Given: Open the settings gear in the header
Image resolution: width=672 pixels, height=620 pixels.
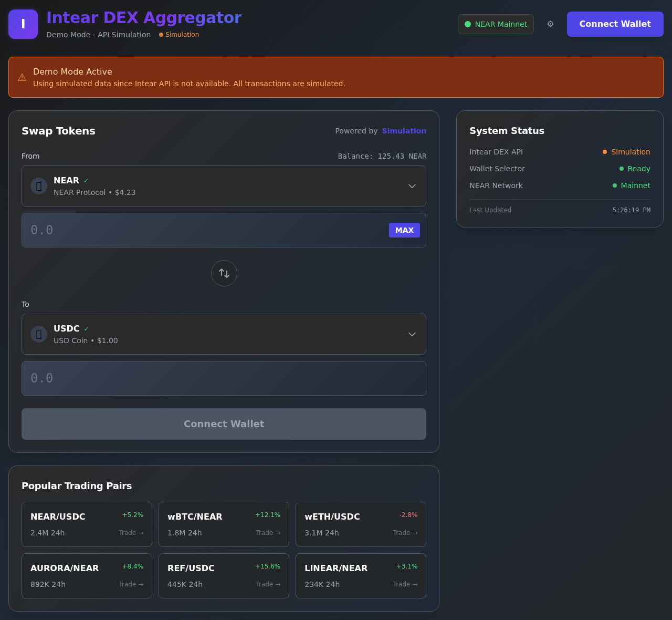Looking at the screenshot, I should [550, 24].
